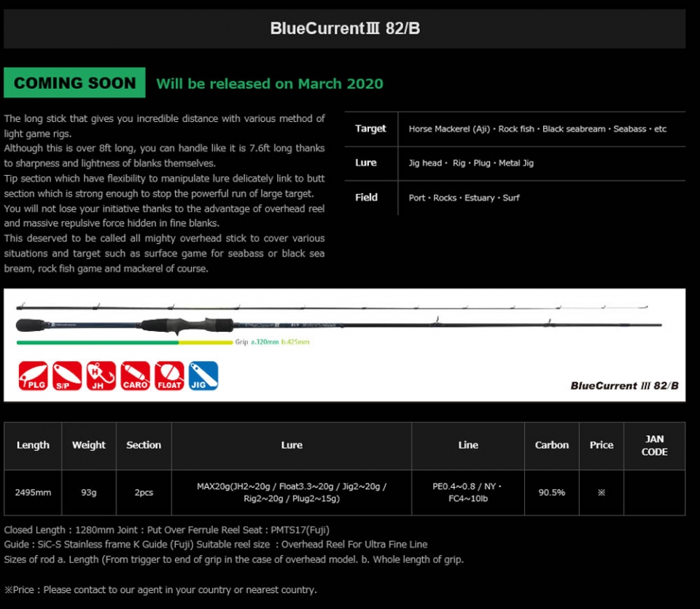Click the Weight column header
This screenshot has width=700, height=609.
pyautogui.click(x=89, y=445)
